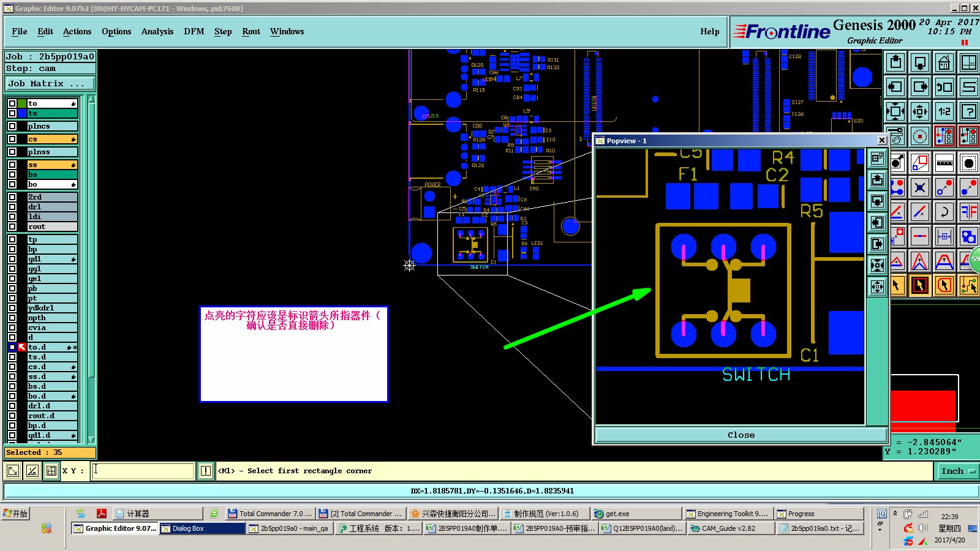Screen dimensions: 980x551
Task: Open the 计算器 taskbar item
Action: [157, 514]
